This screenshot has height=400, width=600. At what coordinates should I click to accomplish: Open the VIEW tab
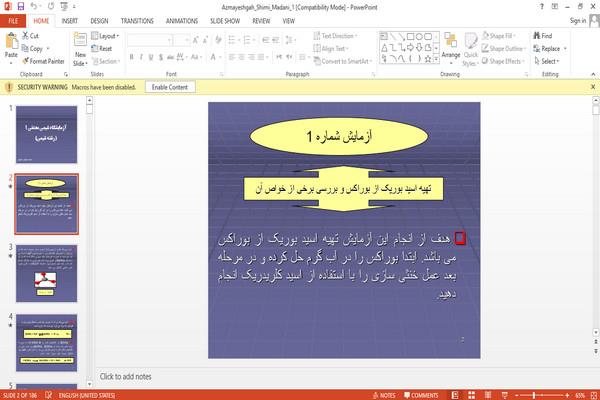(x=289, y=21)
